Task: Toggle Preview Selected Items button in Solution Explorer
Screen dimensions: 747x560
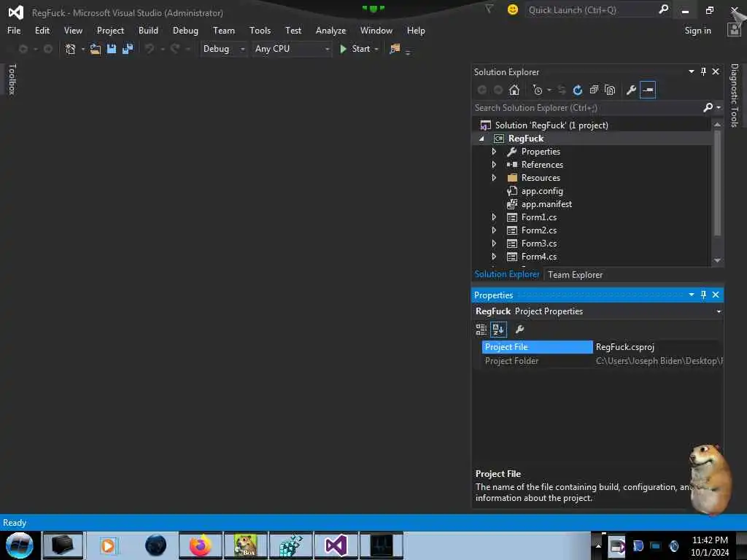Action: pos(648,90)
